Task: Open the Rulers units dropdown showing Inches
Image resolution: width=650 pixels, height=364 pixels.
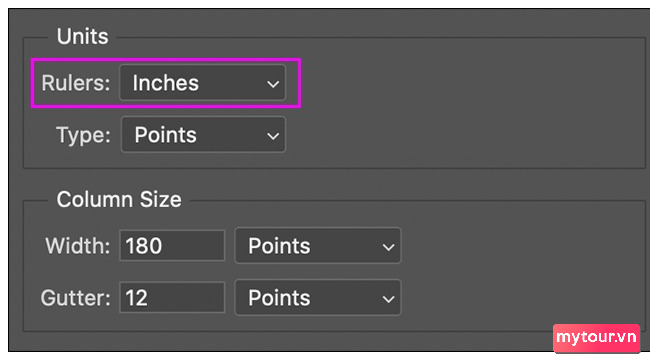Action: click(202, 83)
